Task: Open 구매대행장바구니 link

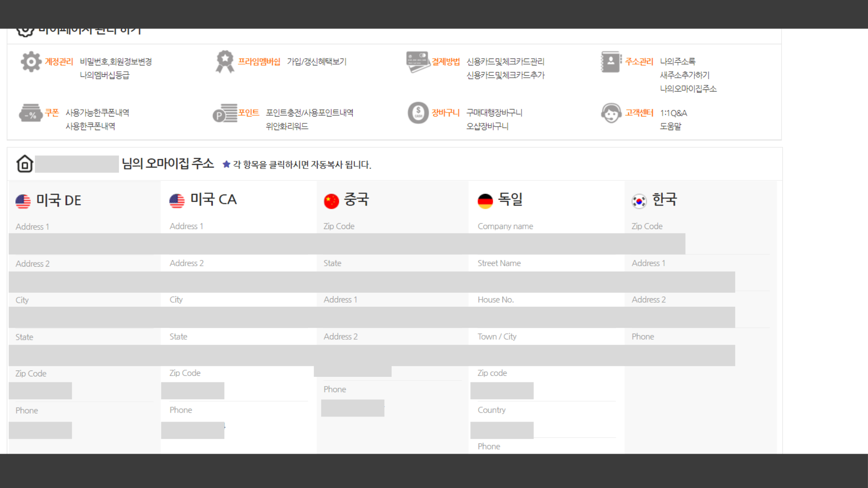Action: pos(495,113)
